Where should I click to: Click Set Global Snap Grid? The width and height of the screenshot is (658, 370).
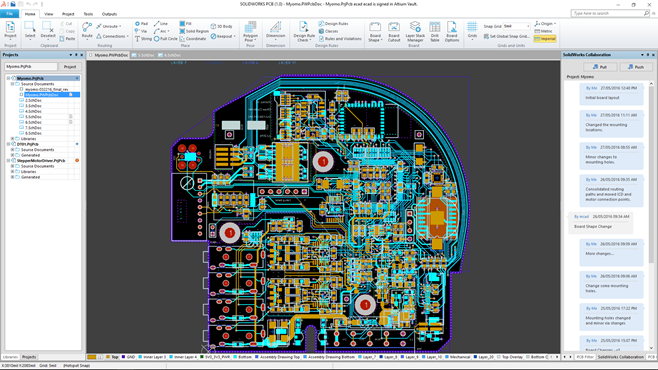507,36
